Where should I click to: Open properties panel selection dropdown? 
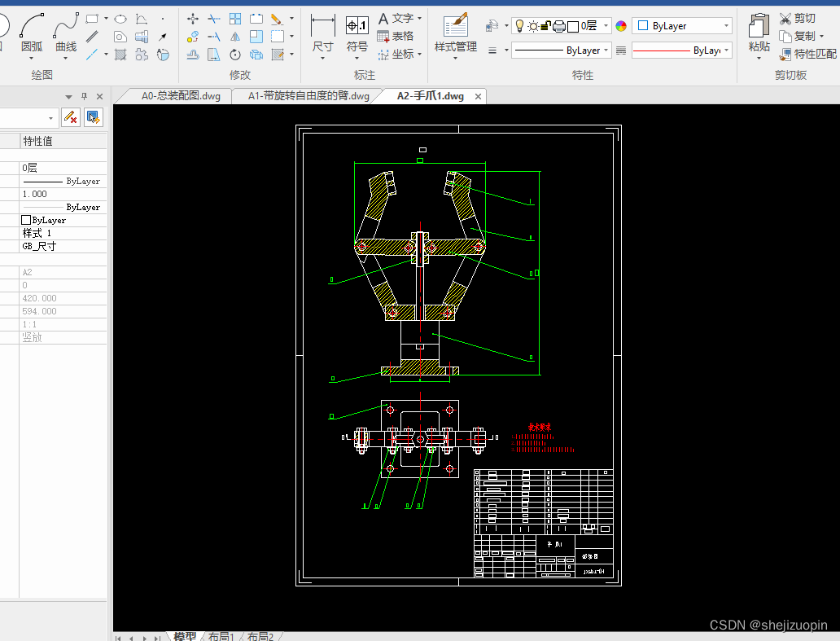pos(51,118)
